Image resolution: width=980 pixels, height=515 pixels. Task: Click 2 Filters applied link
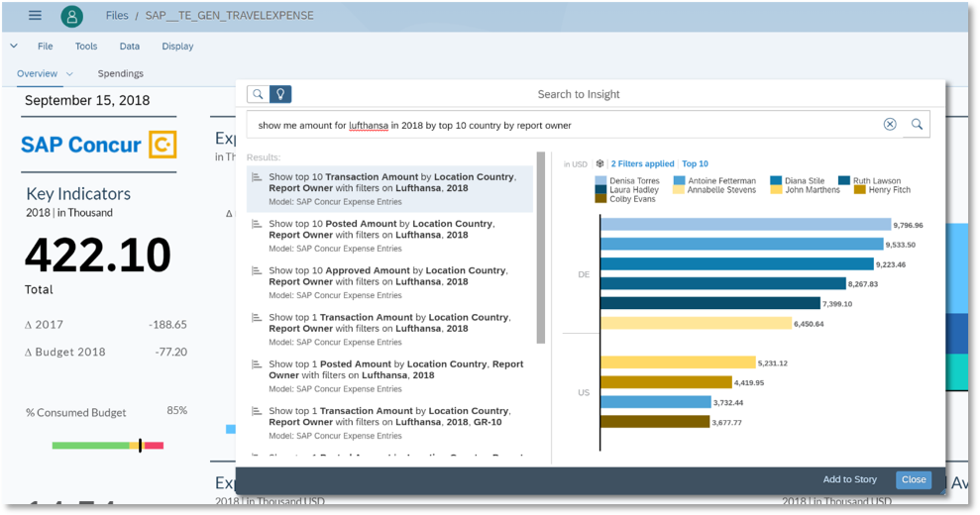[642, 163]
